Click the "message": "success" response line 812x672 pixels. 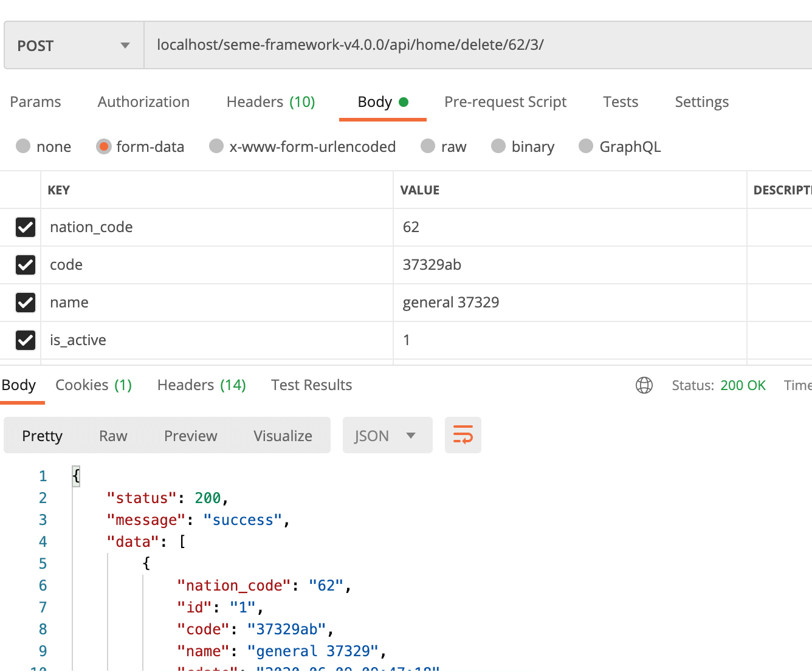(198, 520)
